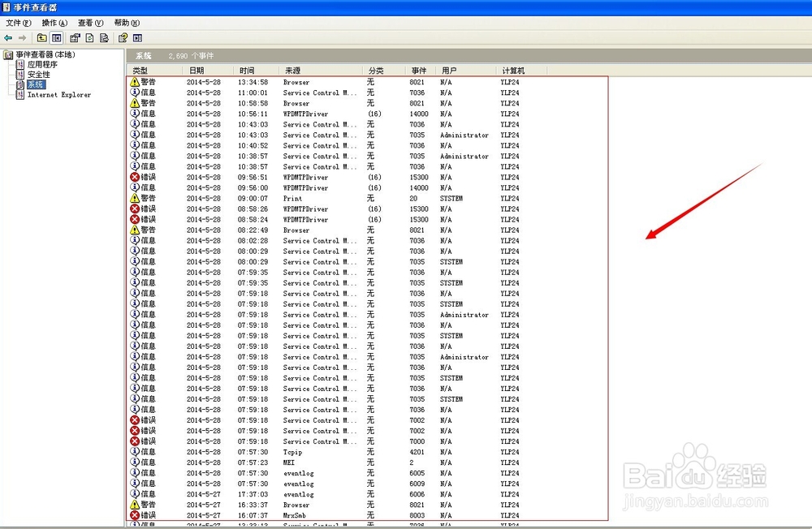Click Administrator in 10:38:57 event 7035 row
This screenshot has height=529, width=812.
[464, 157]
